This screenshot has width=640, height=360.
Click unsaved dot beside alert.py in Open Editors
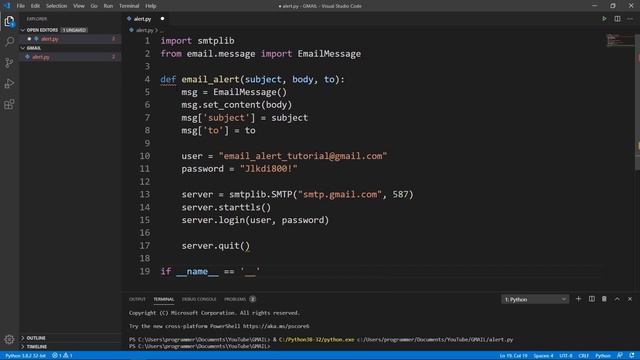[29, 39]
